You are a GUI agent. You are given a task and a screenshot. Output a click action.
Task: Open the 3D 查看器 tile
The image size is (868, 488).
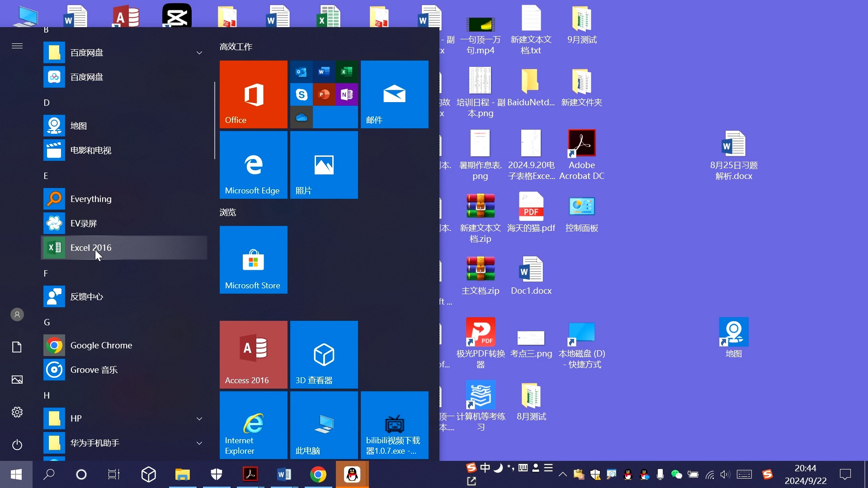[x=324, y=355]
